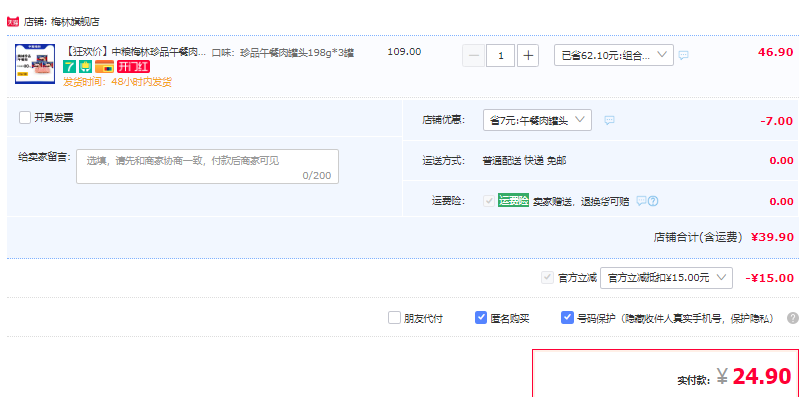Expand the 省7元 store coupon dropdown
Image resolution: width=809 pixels, height=397 pixels.
coord(537,120)
